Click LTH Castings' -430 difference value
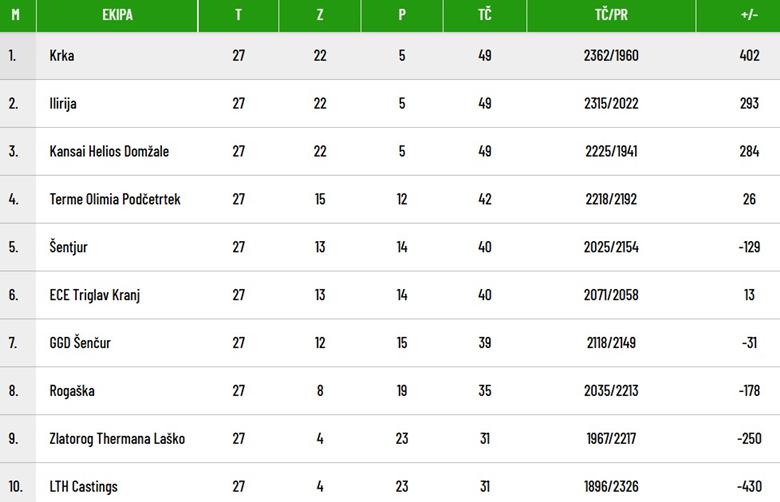The image size is (780, 502). [749, 486]
